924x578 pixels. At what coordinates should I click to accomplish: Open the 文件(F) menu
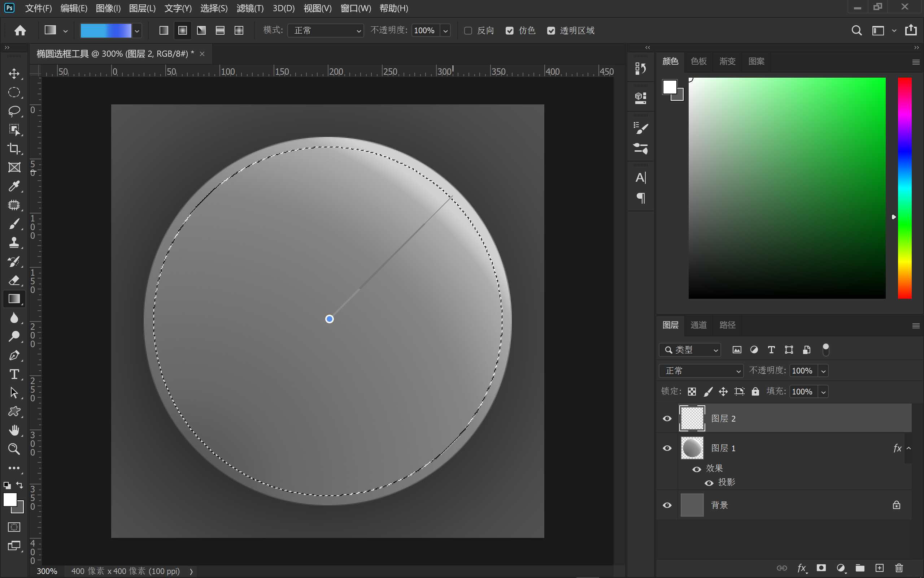click(x=38, y=8)
